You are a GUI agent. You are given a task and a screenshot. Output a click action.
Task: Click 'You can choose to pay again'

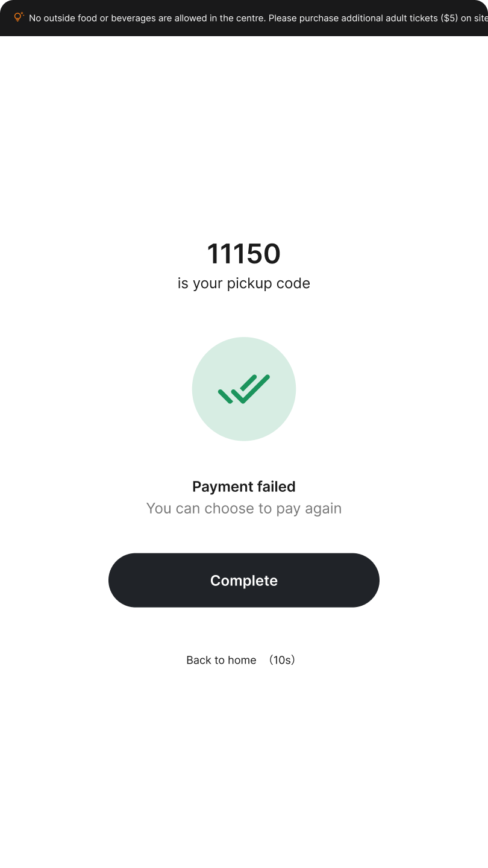click(244, 508)
